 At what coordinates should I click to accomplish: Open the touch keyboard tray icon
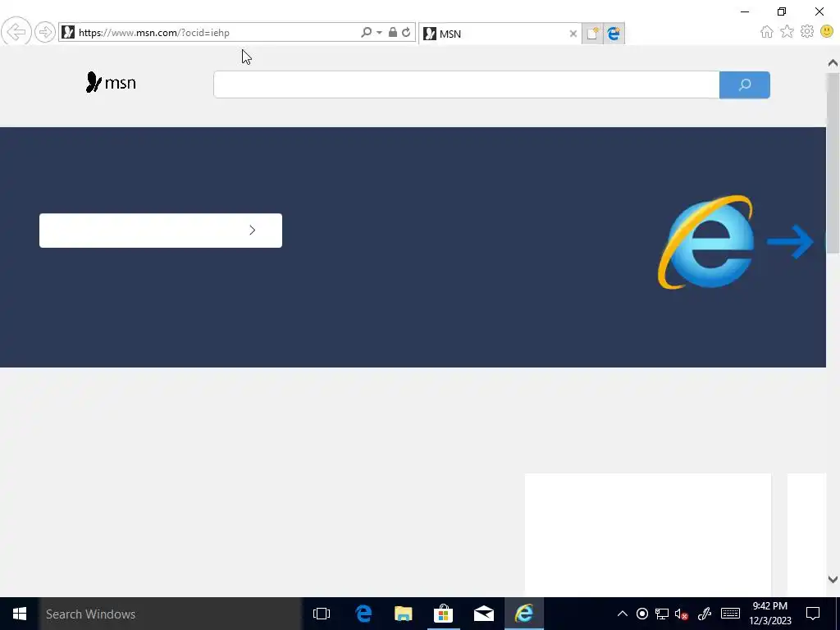tap(730, 614)
